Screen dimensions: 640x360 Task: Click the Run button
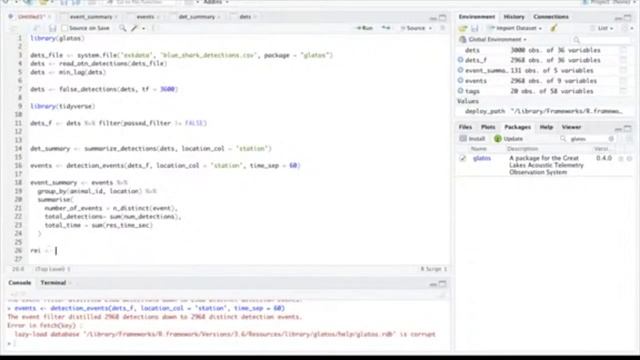click(364, 28)
